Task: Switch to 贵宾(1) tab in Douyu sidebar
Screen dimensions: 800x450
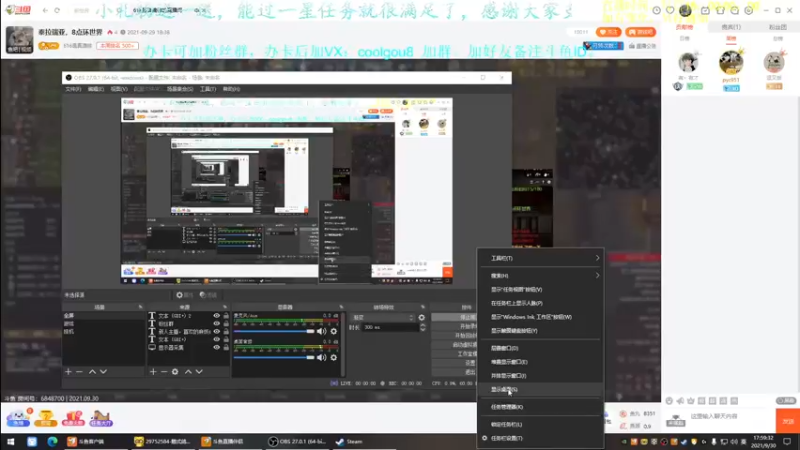Action: tap(731, 27)
